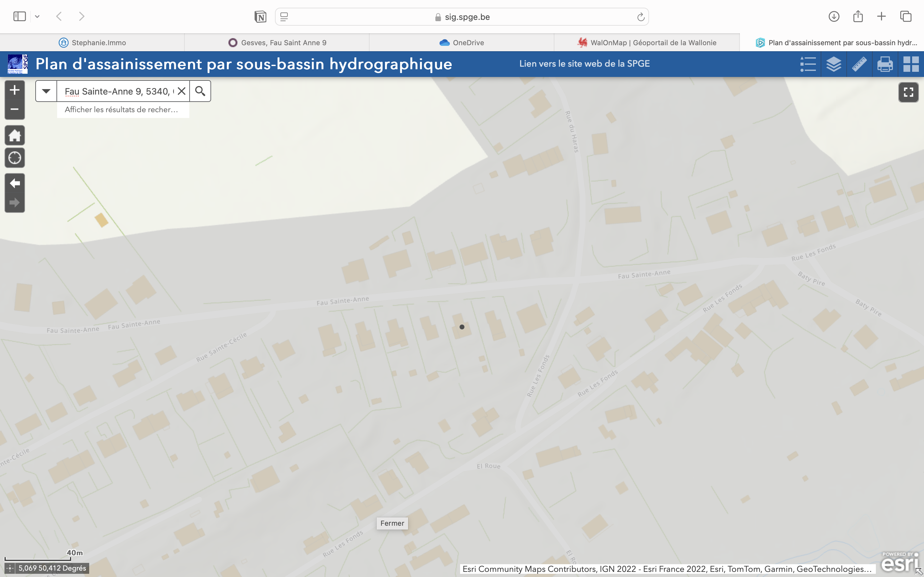The image size is (924, 577).
Task: Return to default map extent (home)
Action: coord(14,136)
